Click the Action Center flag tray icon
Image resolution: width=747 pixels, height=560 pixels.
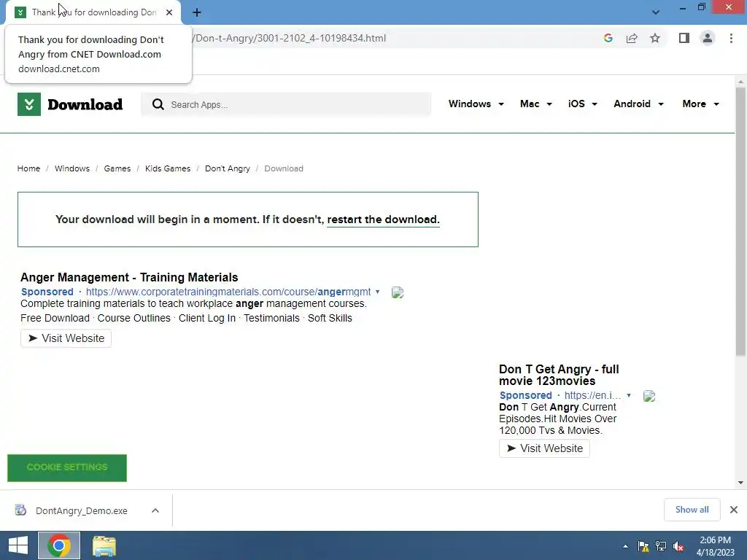[x=643, y=546]
